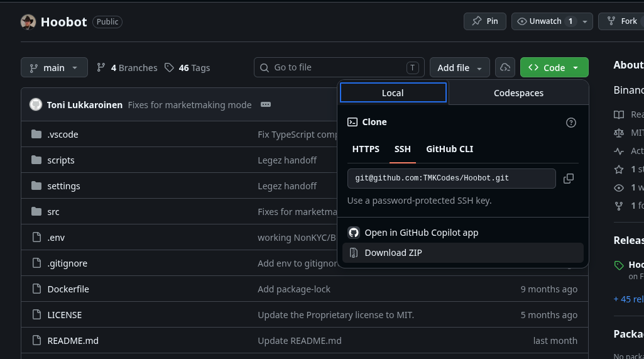Click the cloud codespace icon button
Image resolution: width=644 pixels, height=359 pixels.
[x=505, y=67]
